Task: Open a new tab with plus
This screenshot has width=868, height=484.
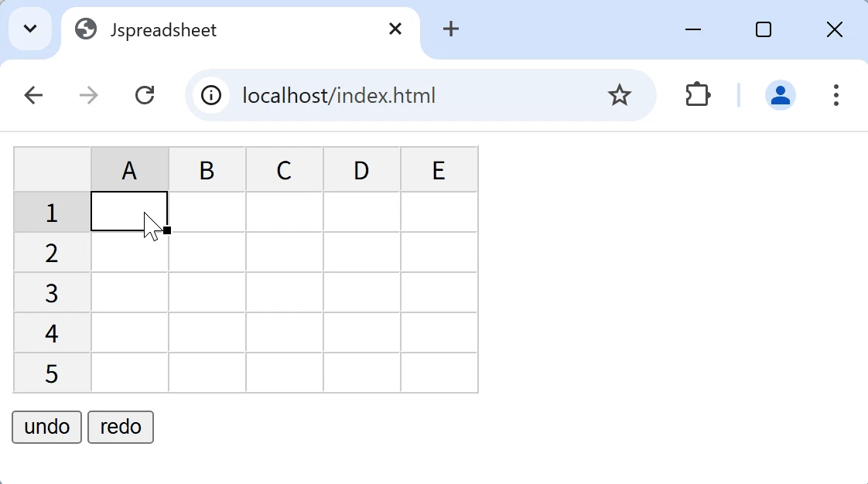Action: pos(450,29)
